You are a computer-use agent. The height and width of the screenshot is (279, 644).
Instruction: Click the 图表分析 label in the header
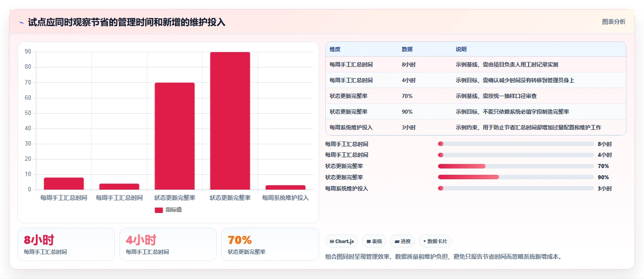click(x=613, y=22)
